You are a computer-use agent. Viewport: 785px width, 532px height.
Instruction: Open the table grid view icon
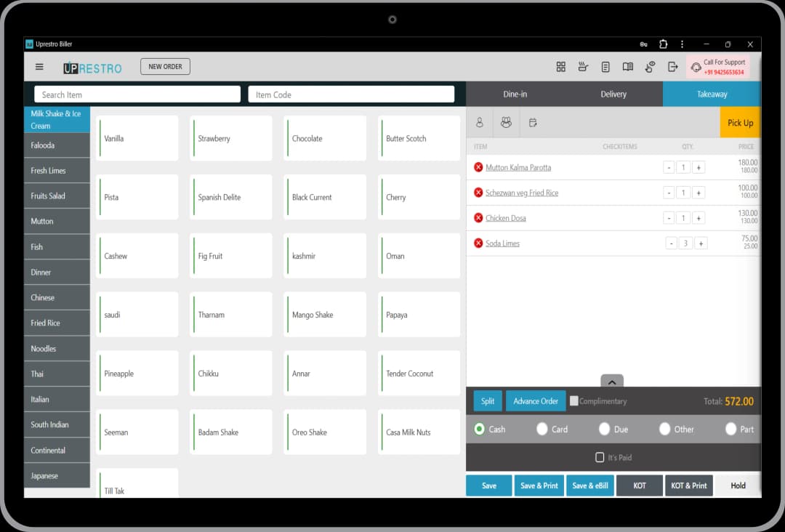click(x=561, y=67)
